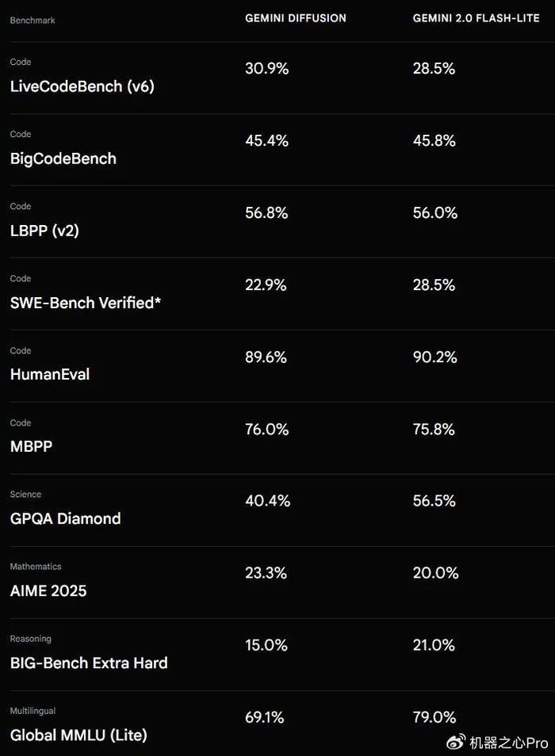Select the Gemini Diffusion column header
The height and width of the screenshot is (756, 555).
click(296, 18)
